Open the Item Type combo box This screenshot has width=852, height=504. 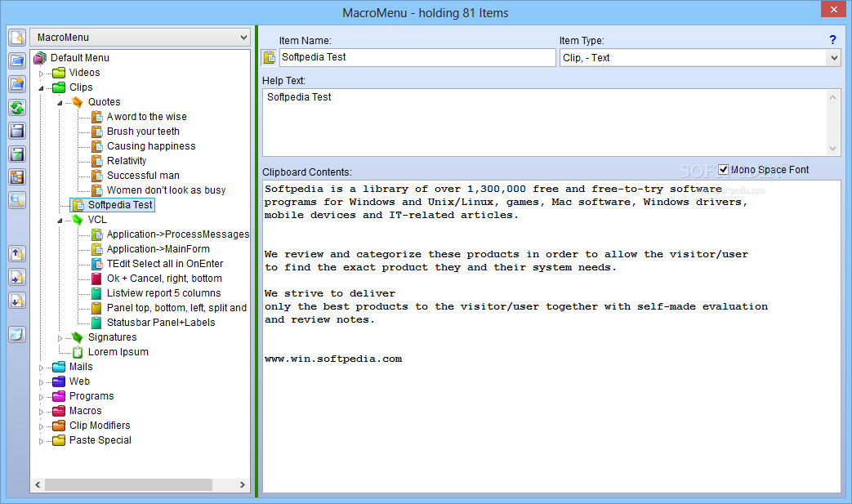pos(700,57)
